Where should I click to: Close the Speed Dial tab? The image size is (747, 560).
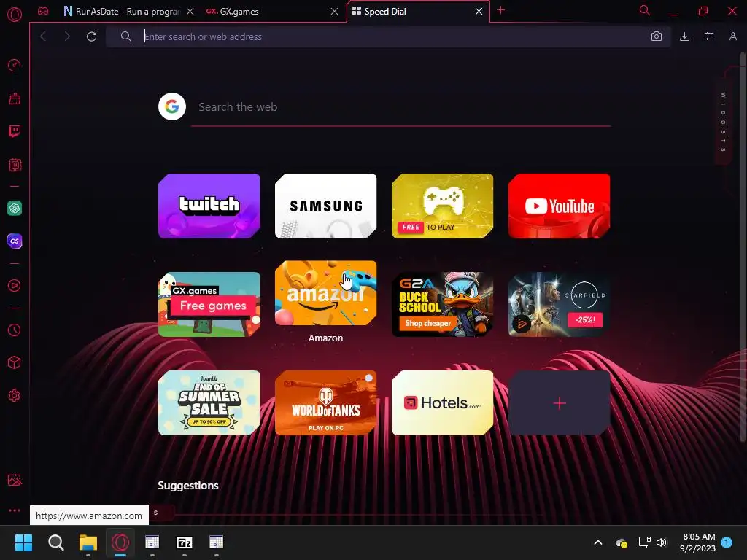point(479,12)
